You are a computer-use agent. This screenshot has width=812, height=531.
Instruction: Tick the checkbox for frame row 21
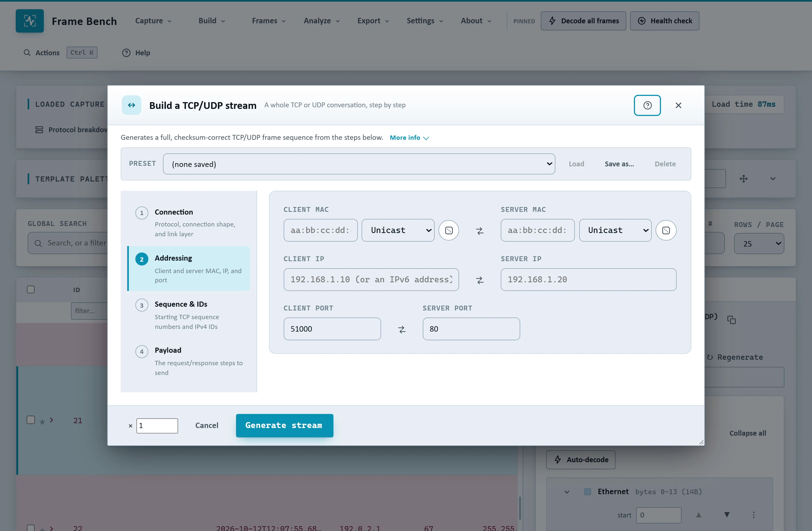(x=31, y=420)
